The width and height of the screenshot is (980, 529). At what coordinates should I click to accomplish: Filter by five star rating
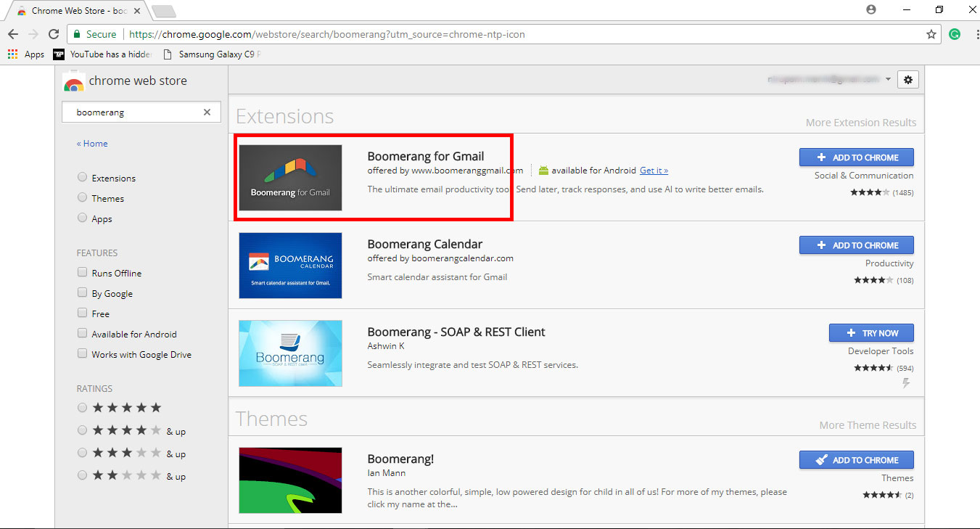pyautogui.click(x=82, y=408)
